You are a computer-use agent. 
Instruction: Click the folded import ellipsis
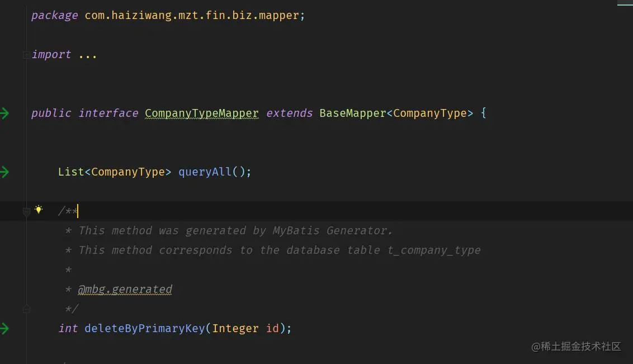88,55
